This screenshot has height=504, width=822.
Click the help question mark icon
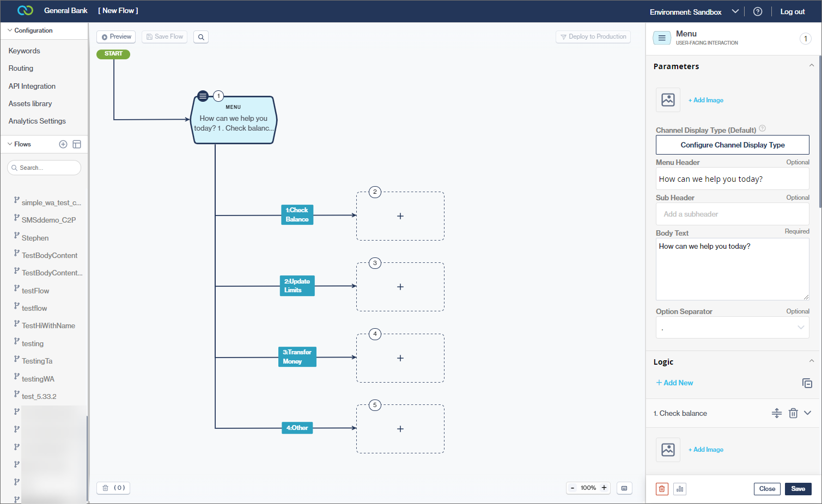[x=758, y=11]
